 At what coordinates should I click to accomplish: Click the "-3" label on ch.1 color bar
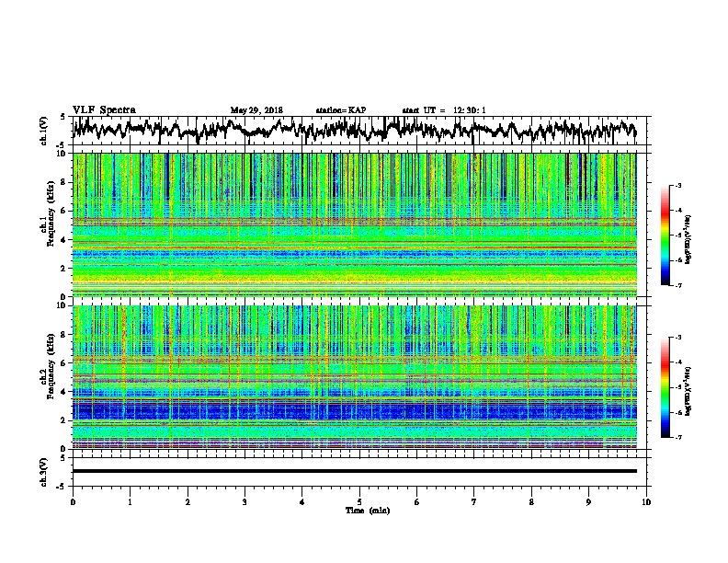(678, 186)
